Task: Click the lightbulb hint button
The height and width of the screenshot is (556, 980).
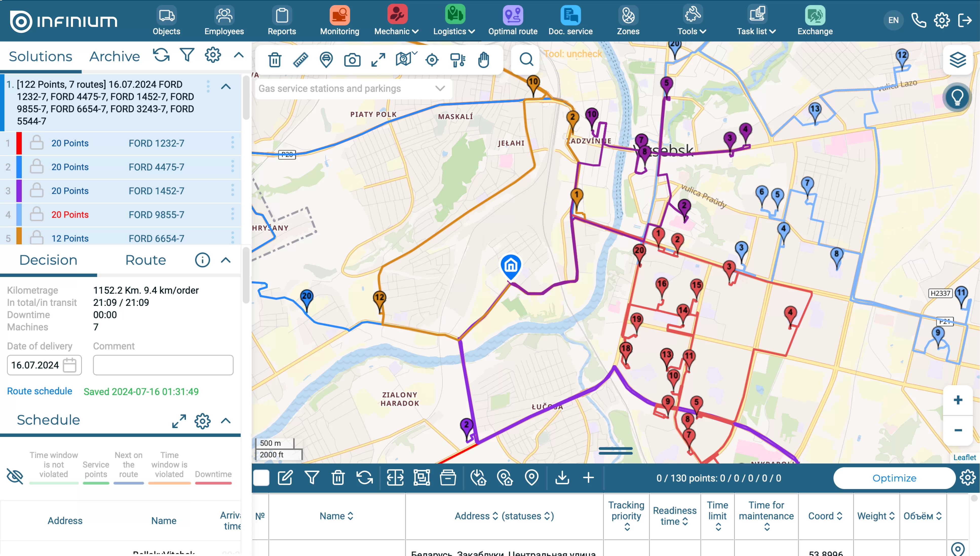Action: click(957, 97)
